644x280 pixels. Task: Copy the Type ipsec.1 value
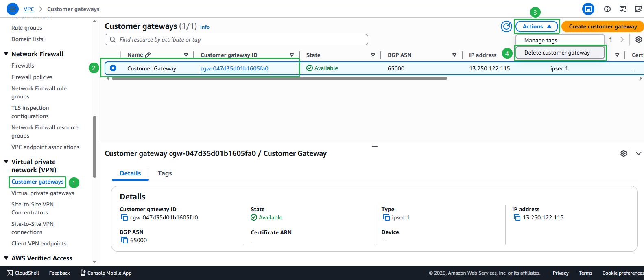[x=386, y=218]
